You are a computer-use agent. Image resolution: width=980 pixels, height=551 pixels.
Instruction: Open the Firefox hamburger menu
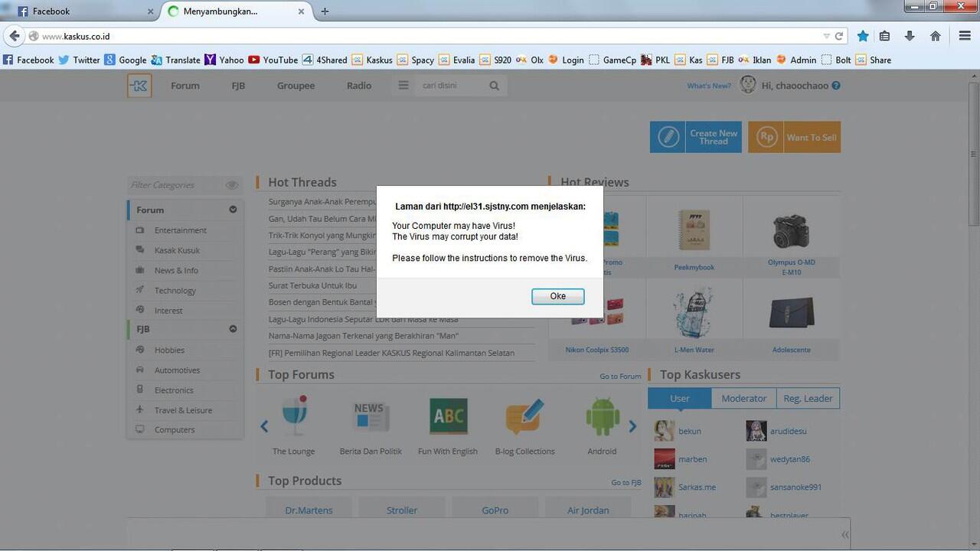[965, 36]
